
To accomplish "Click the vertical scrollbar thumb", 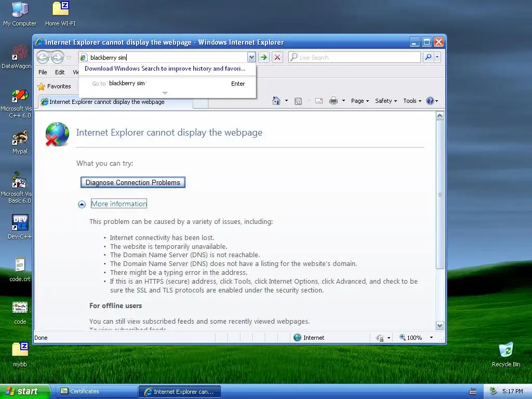I will pyautogui.click(x=440, y=194).
